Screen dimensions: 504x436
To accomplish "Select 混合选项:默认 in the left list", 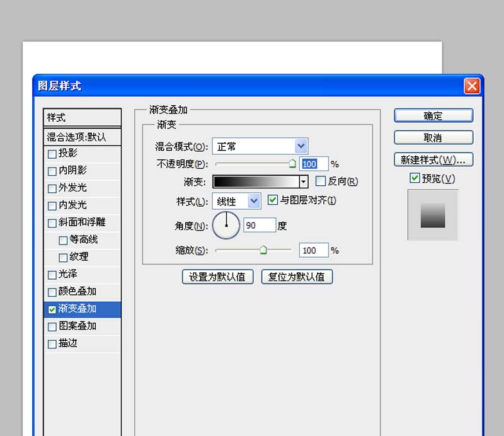I will pyautogui.click(x=83, y=137).
